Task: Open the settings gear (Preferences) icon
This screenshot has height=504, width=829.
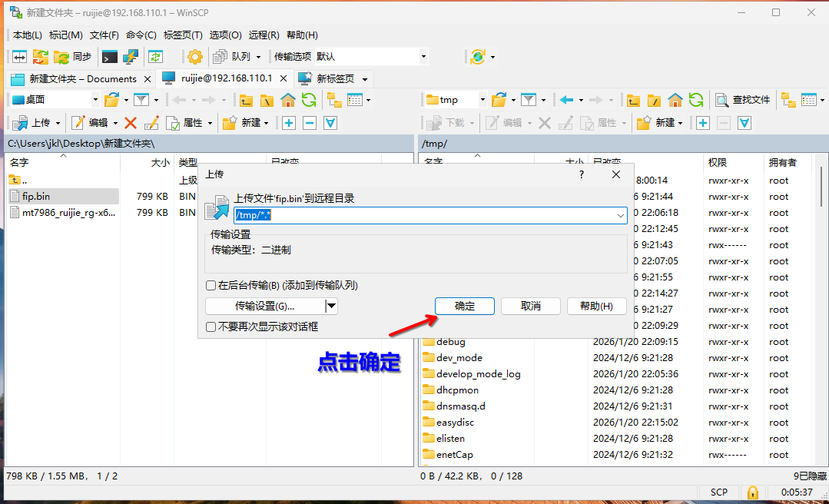Action: point(195,56)
